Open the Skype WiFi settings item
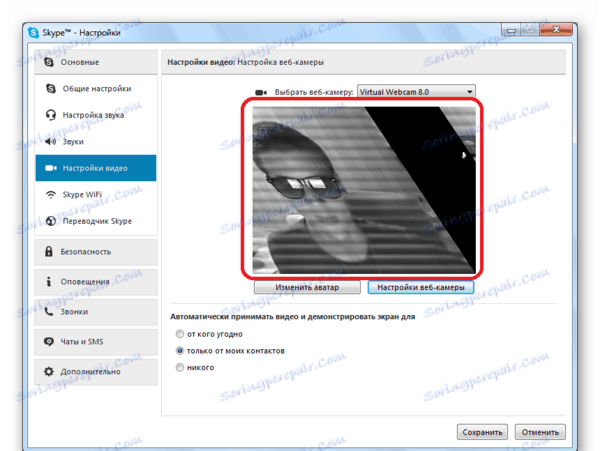 click(x=96, y=195)
